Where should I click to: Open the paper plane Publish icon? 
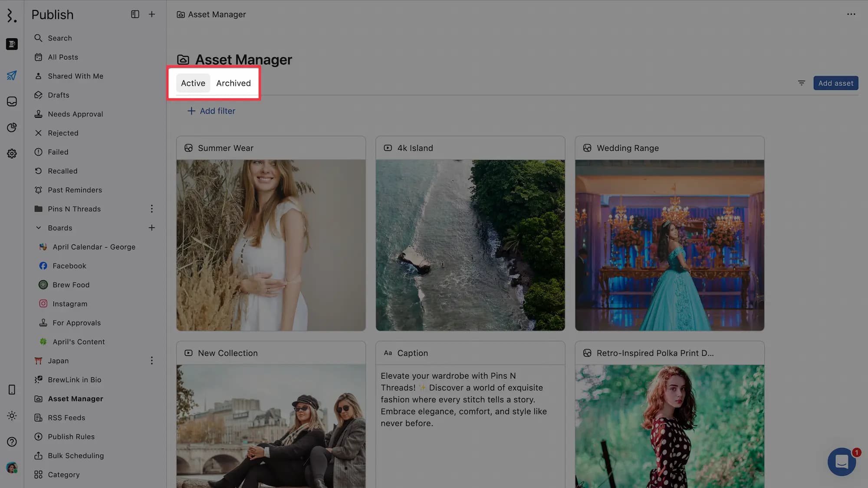coord(12,75)
